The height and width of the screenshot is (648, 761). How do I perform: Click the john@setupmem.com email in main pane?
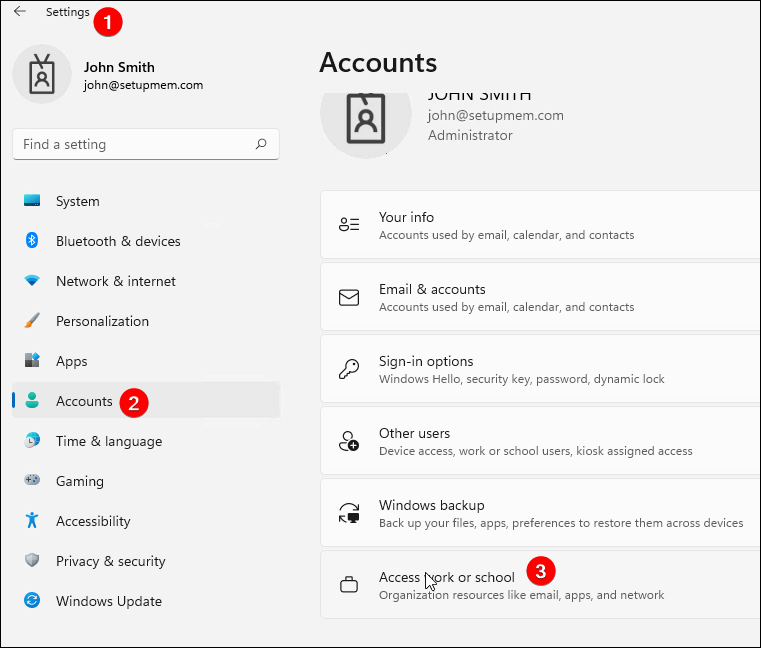(496, 116)
